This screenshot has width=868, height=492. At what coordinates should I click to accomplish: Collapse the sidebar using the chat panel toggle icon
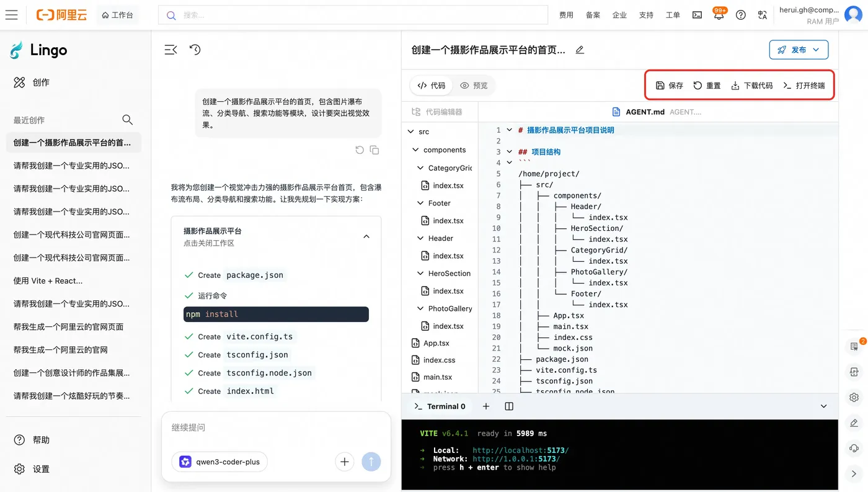pyautogui.click(x=170, y=50)
